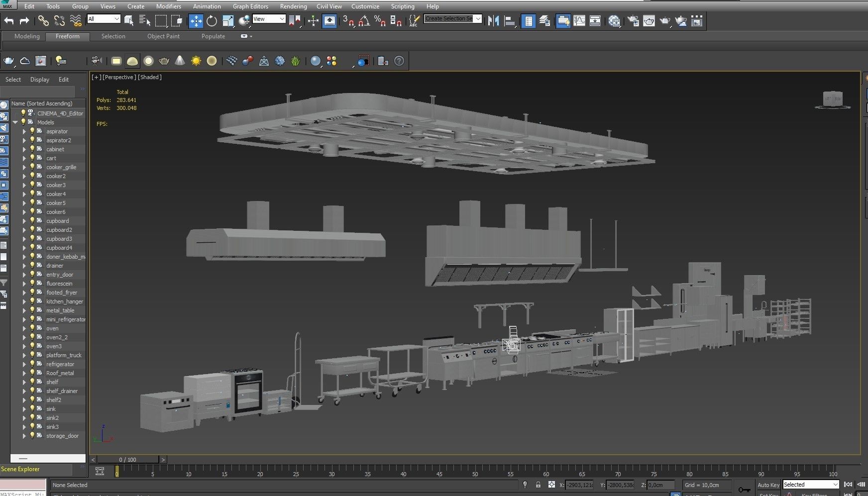The width and height of the screenshot is (868, 496).
Task: Open the Material Editor icon
Action: point(614,21)
